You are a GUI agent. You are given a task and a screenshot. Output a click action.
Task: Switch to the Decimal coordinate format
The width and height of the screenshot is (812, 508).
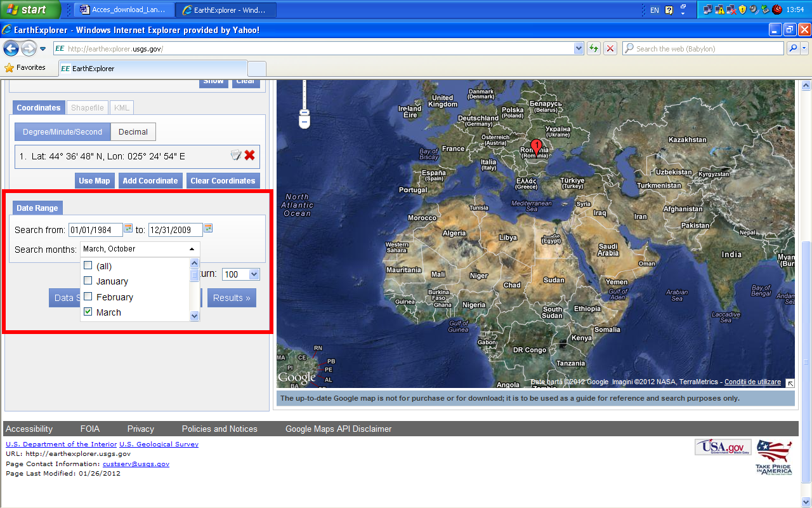point(133,132)
